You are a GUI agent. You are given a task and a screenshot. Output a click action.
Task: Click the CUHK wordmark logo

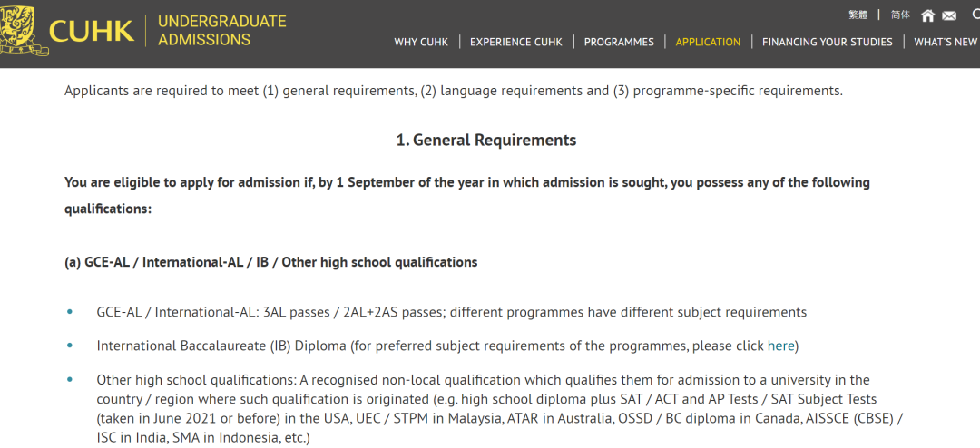92,31
